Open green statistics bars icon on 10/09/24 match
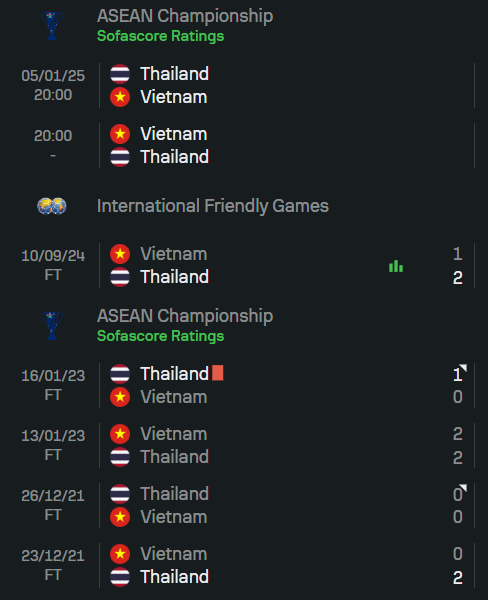This screenshot has height=600, width=488. click(396, 266)
